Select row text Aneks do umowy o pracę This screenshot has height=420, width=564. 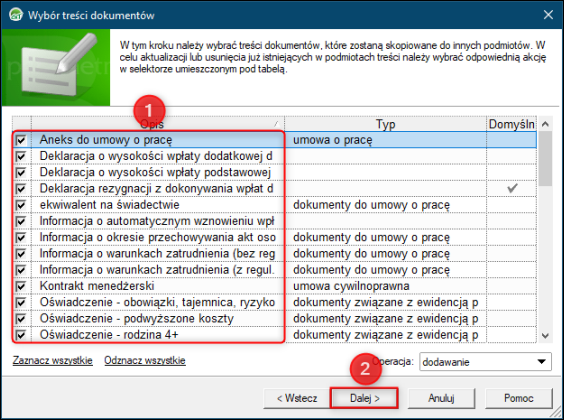coord(106,140)
